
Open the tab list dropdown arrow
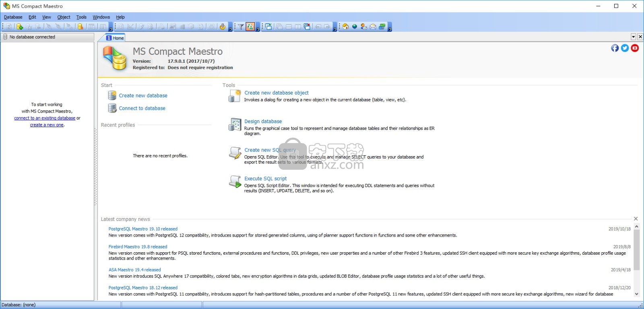(633, 37)
